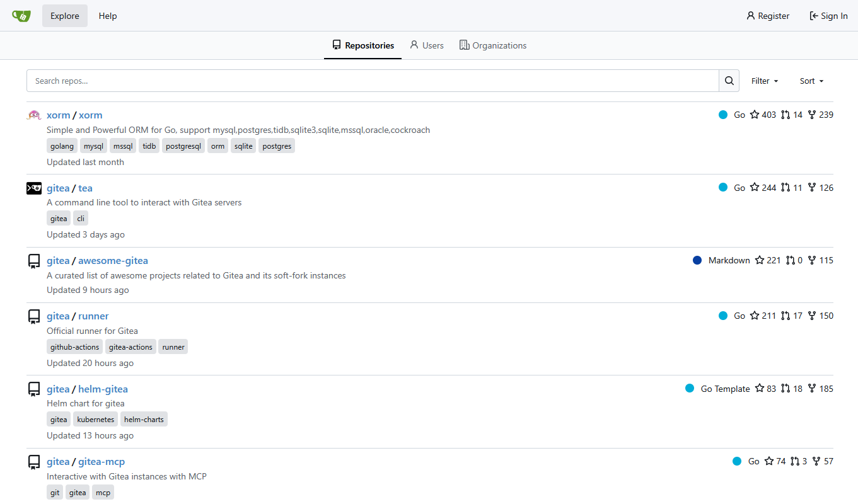
Task: Click the Markdown language color dot
Action: click(697, 260)
